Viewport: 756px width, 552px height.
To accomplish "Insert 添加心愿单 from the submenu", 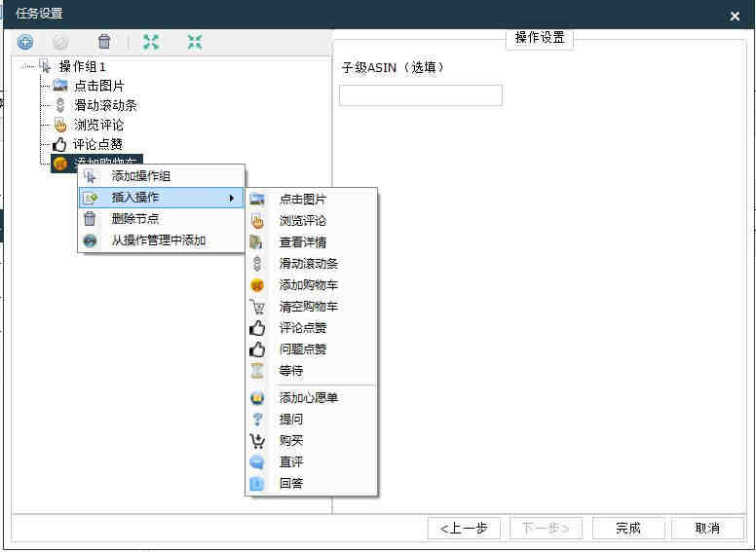I will click(311, 398).
